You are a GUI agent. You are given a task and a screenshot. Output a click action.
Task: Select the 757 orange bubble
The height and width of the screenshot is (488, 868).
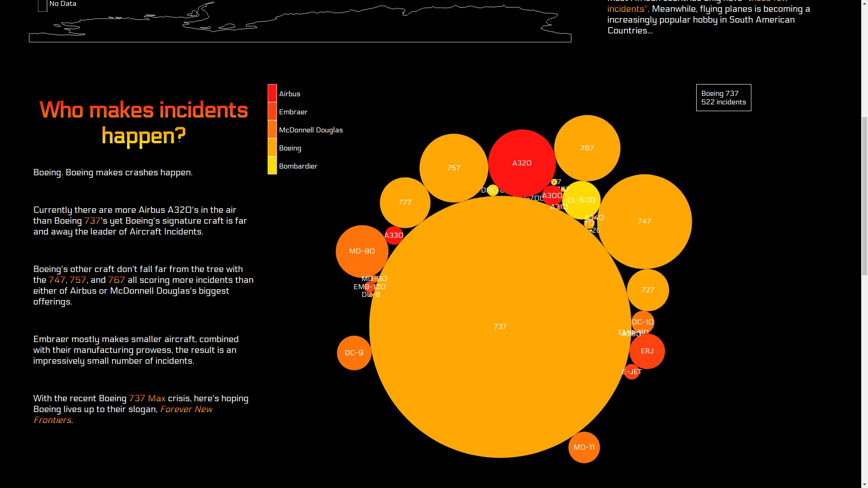coord(453,168)
